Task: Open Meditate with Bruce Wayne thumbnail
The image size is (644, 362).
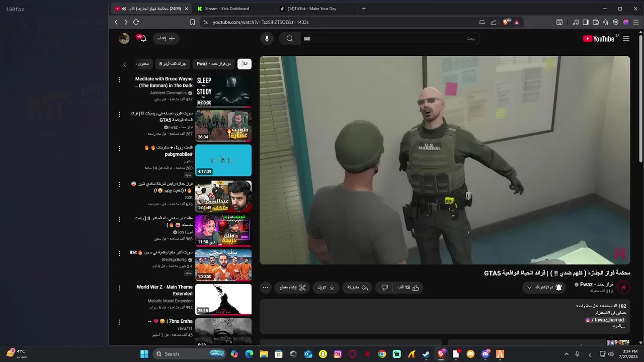Action: click(x=223, y=92)
